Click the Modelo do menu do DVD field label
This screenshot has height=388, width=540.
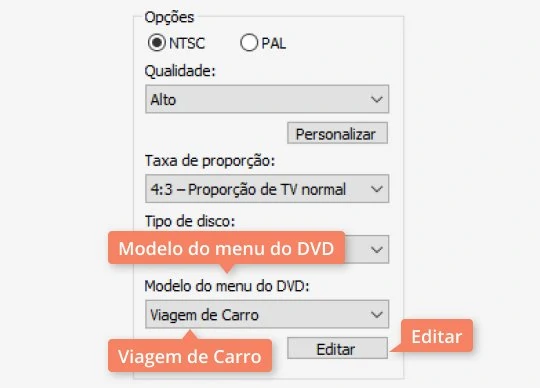coord(227,286)
